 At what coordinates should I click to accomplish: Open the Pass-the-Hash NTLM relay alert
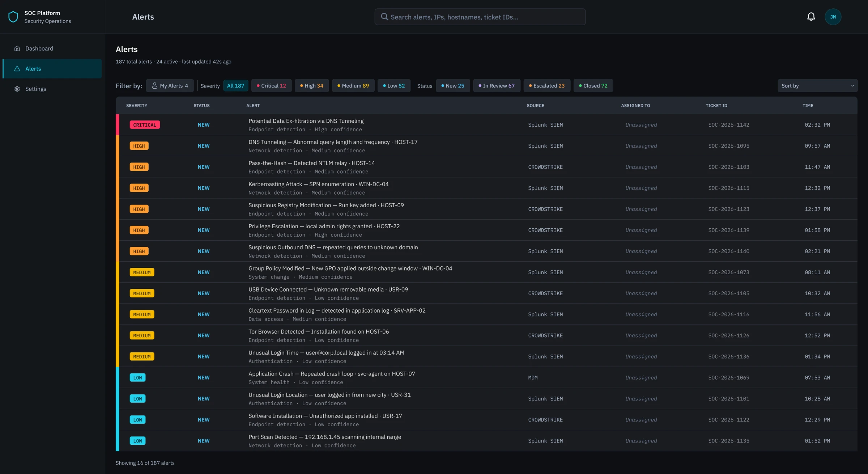pos(486,167)
